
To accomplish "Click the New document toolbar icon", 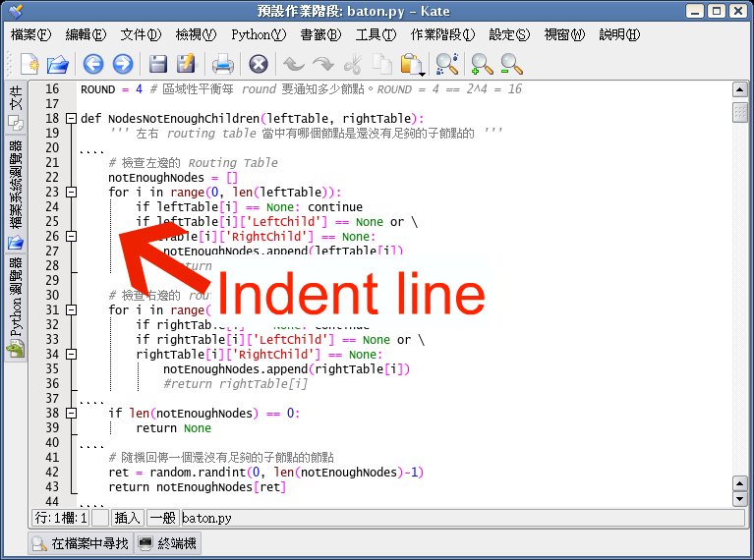I will tap(29, 65).
